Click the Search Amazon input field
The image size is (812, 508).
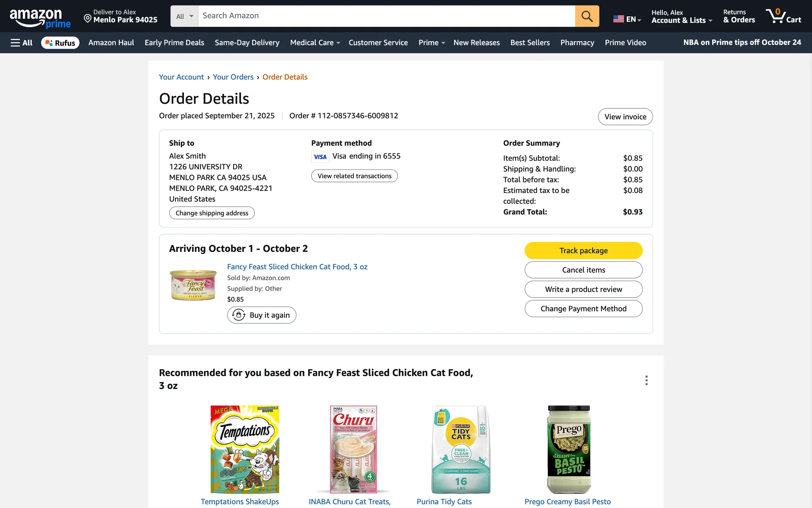point(386,16)
